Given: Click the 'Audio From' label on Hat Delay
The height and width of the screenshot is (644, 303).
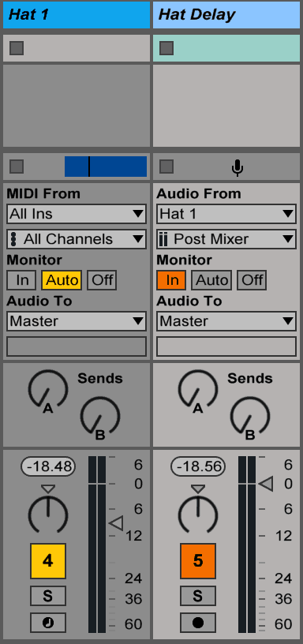Looking at the screenshot, I should pyautogui.click(x=199, y=193).
